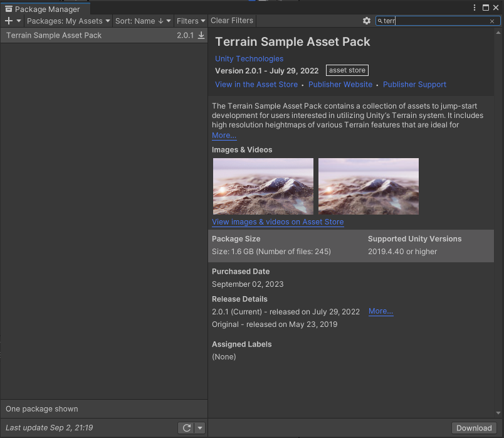504x438 pixels.
Task: Click the (None) assigned labels text
Action: 224,357
